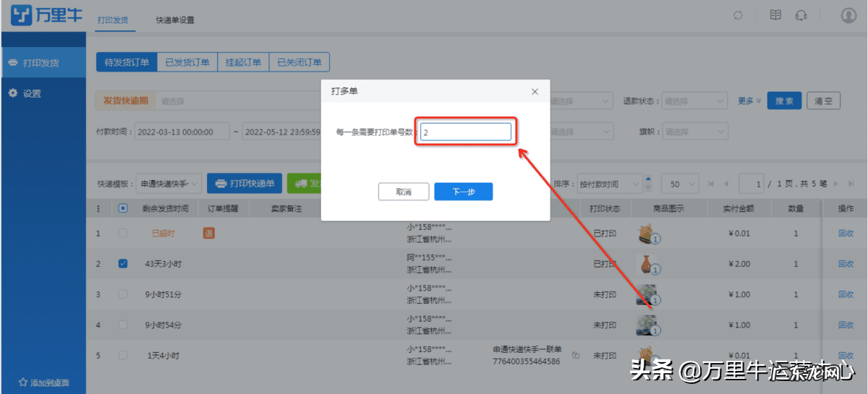
Task: Switch to 打印发货 top tab
Action: 113,20
